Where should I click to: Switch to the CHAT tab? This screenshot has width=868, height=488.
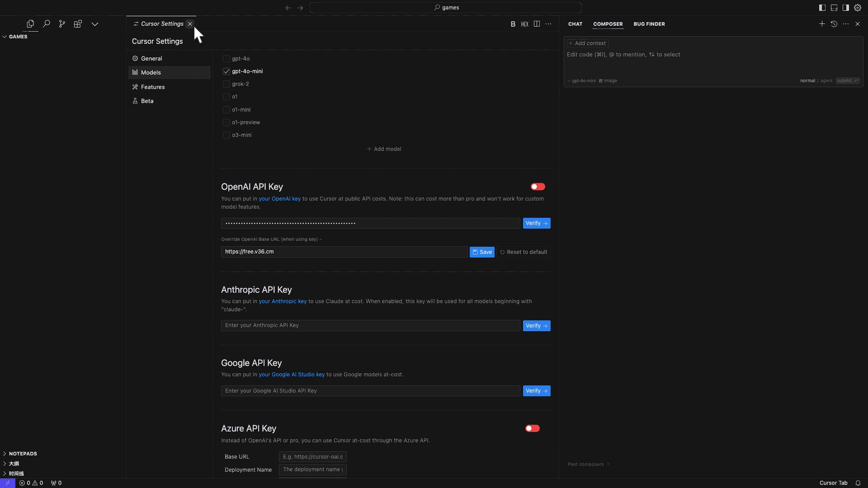(575, 24)
